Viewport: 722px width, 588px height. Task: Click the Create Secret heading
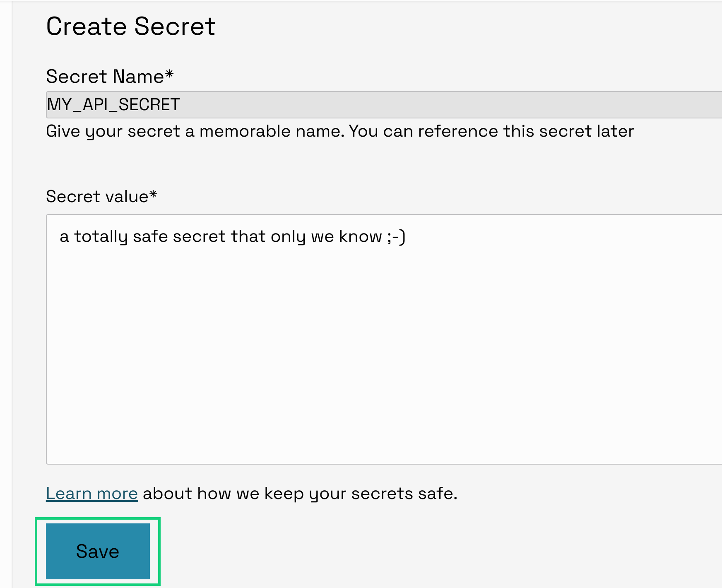coord(130,26)
